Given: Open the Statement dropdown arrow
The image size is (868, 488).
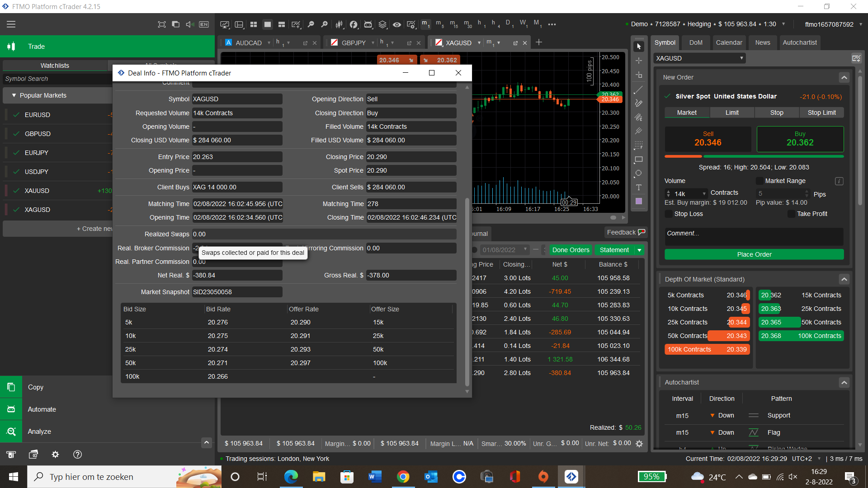Looking at the screenshot, I should (x=639, y=250).
